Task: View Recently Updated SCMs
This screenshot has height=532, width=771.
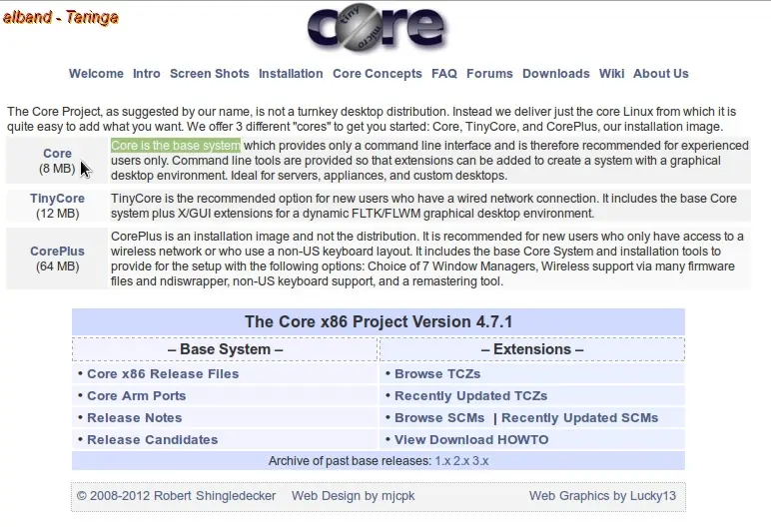Action: (x=579, y=418)
